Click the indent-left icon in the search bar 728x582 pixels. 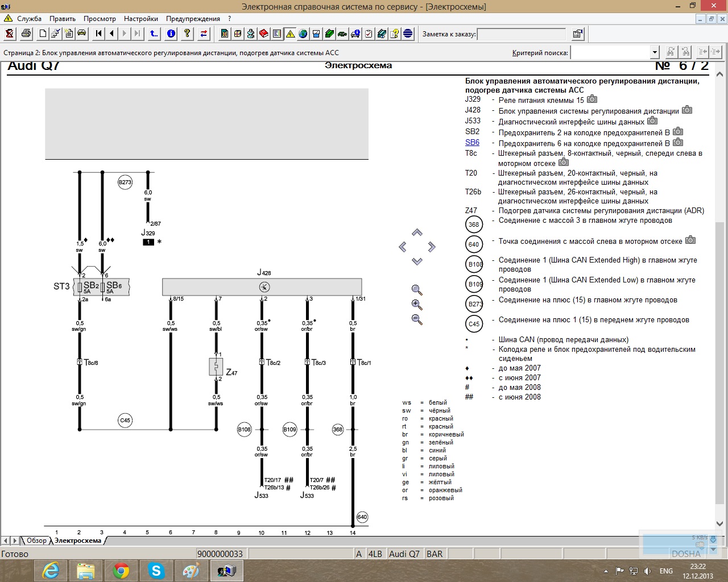[x=703, y=52]
